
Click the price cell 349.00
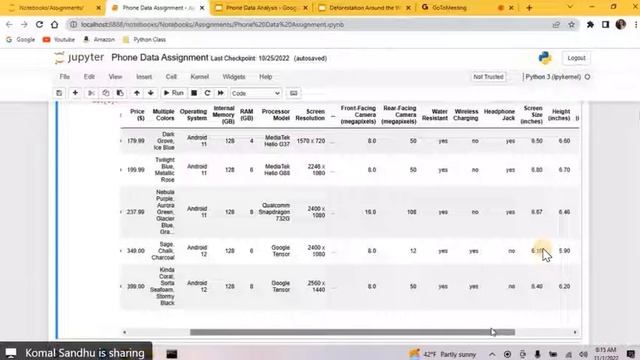click(x=136, y=251)
